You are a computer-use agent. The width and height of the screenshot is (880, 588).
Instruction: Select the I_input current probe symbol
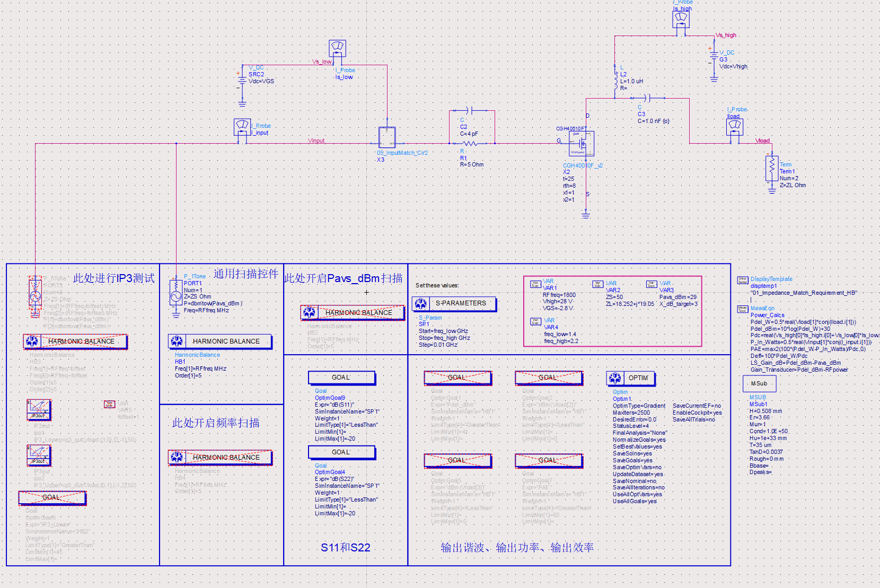[242, 127]
